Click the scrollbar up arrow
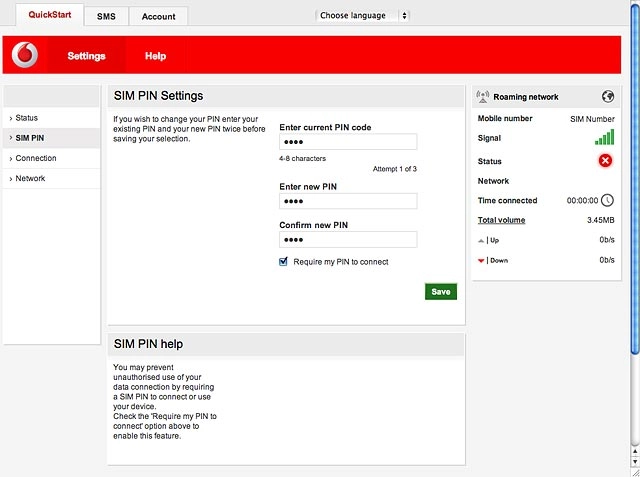 [635, 451]
